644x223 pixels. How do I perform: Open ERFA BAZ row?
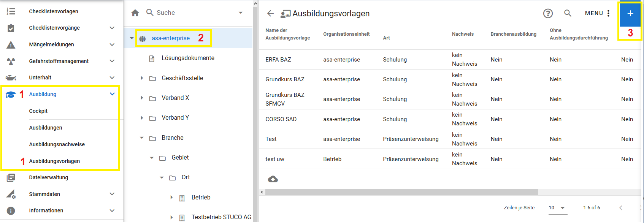tap(450, 60)
